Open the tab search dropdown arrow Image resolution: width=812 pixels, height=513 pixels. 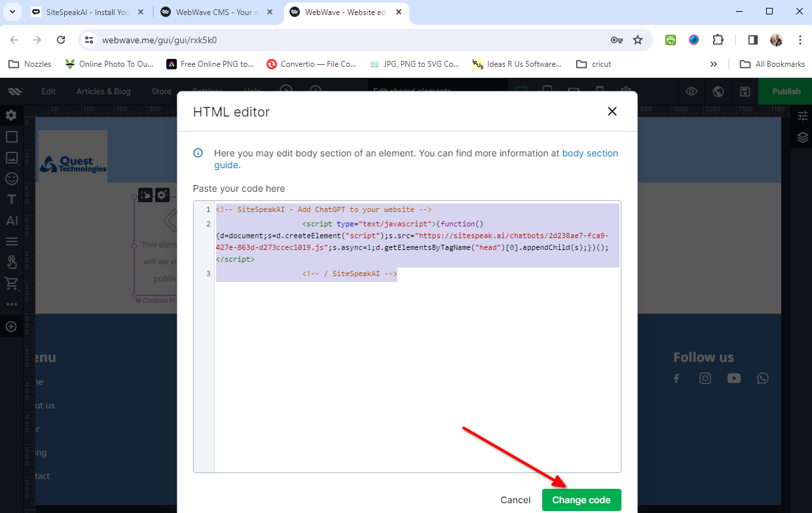(12, 12)
